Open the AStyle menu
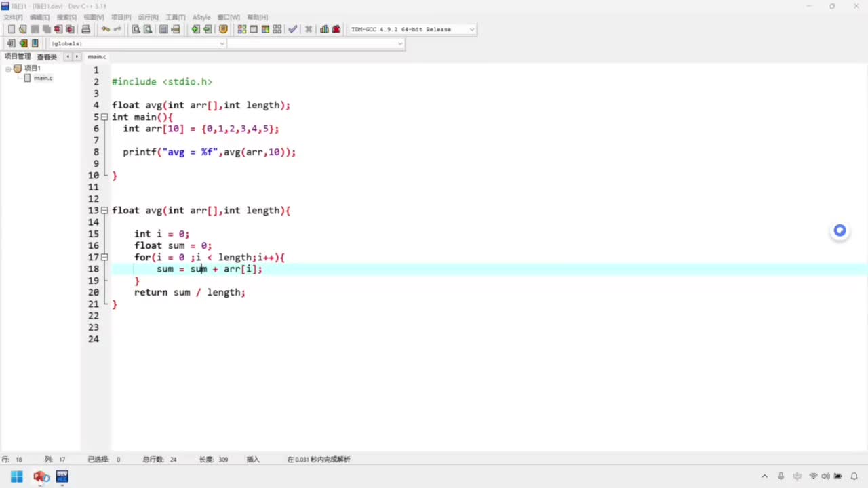868x488 pixels. [x=201, y=17]
